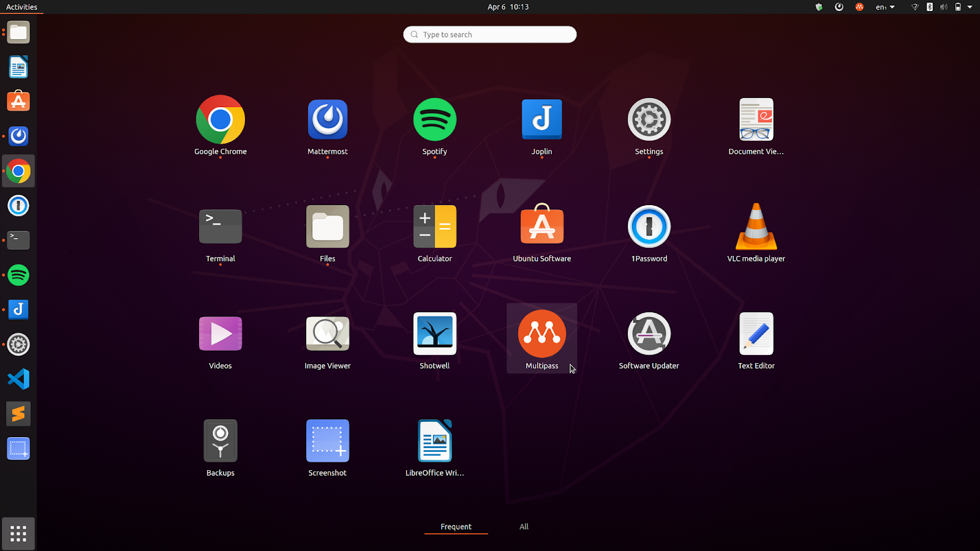This screenshot has height=551, width=980.
Task: Launch the Screenshot tool from the grid
Action: point(327,441)
